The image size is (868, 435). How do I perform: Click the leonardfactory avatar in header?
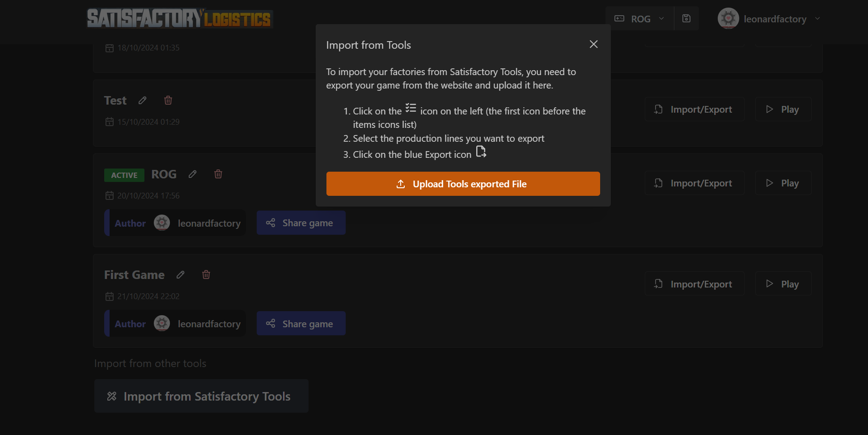[x=728, y=19]
